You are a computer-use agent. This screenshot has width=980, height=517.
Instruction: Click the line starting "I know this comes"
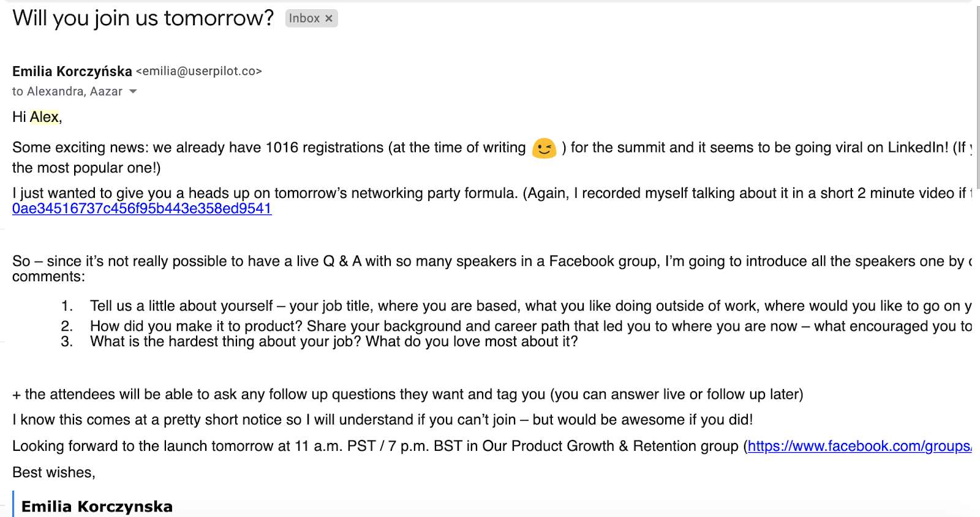click(x=382, y=420)
